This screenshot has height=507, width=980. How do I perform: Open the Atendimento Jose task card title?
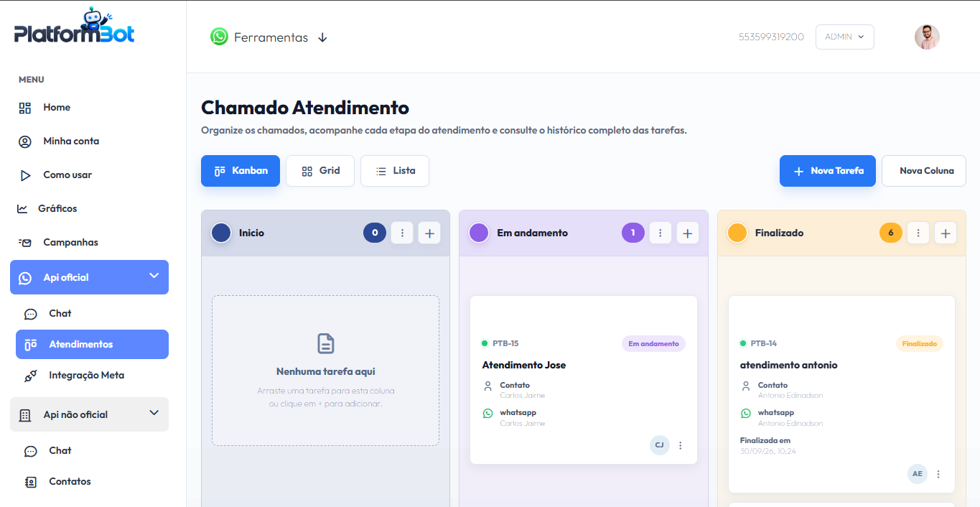pyautogui.click(x=524, y=366)
